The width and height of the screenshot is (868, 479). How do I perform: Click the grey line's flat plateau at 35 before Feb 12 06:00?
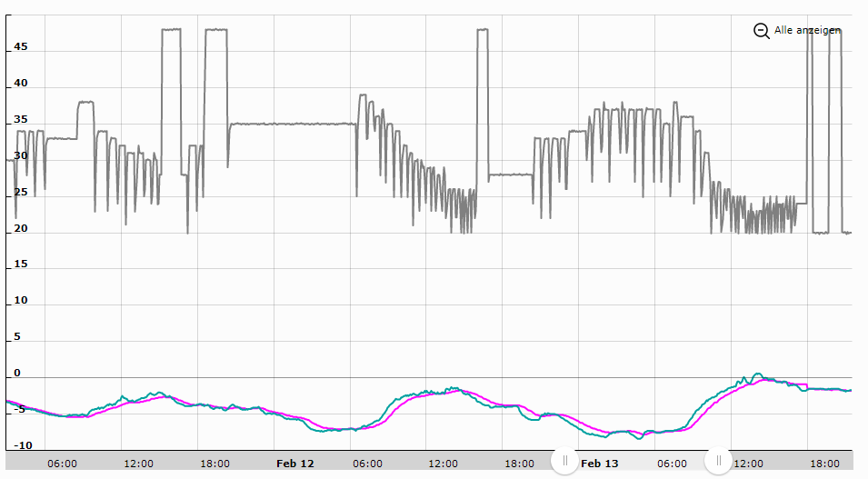coord(293,124)
